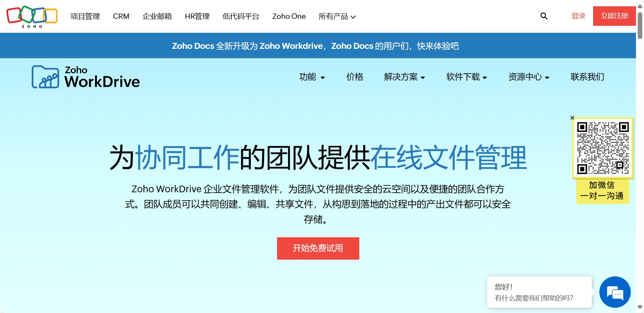Click the 立即注册 button
The width and height of the screenshot is (644, 313).
click(614, 16)
